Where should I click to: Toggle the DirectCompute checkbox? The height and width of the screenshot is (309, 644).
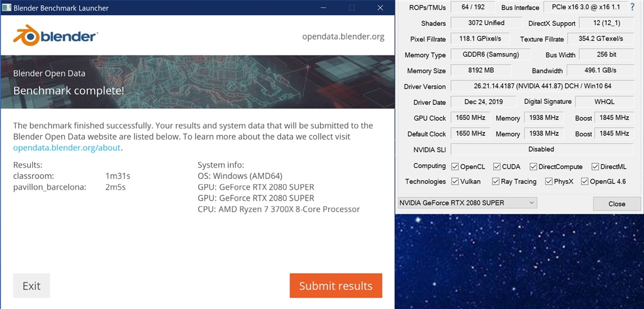(x=533, y=166)
